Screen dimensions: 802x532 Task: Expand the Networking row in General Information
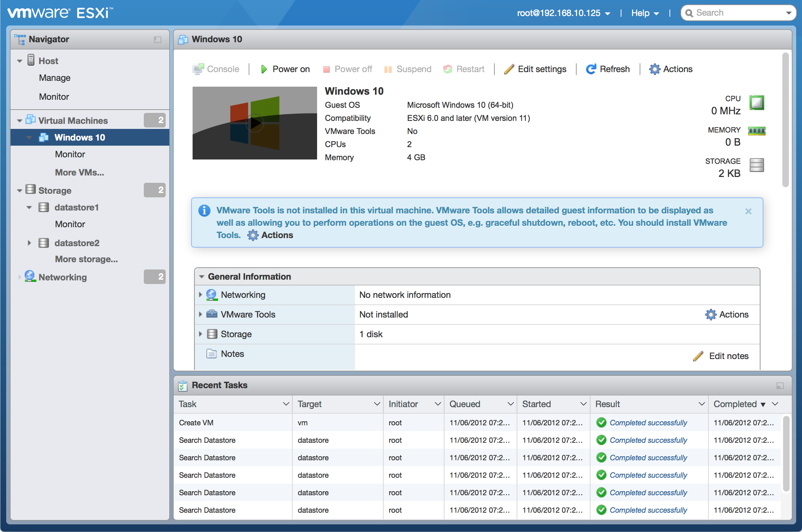(200, 295)
